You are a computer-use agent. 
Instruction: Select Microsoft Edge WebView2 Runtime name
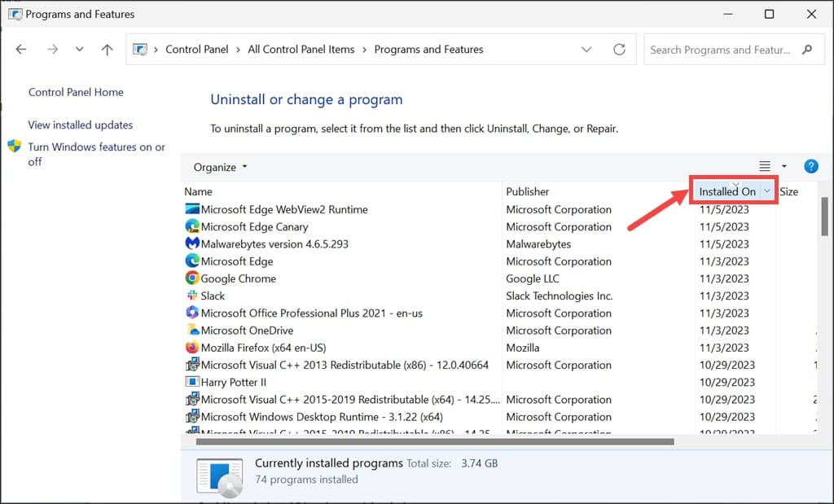[x=284, y=209]
